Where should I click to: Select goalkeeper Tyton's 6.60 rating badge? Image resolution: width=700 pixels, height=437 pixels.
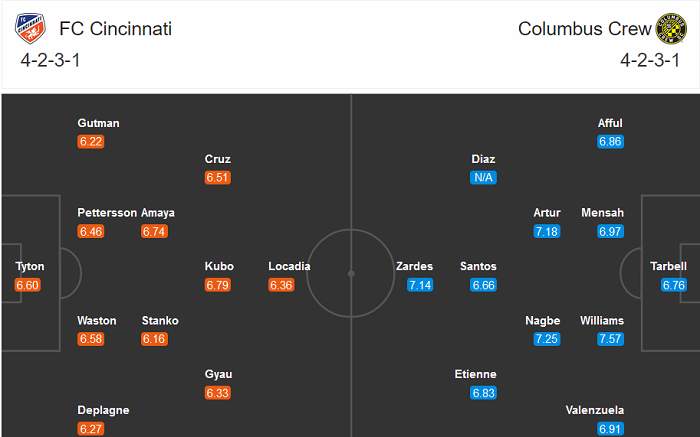[28, 286]
